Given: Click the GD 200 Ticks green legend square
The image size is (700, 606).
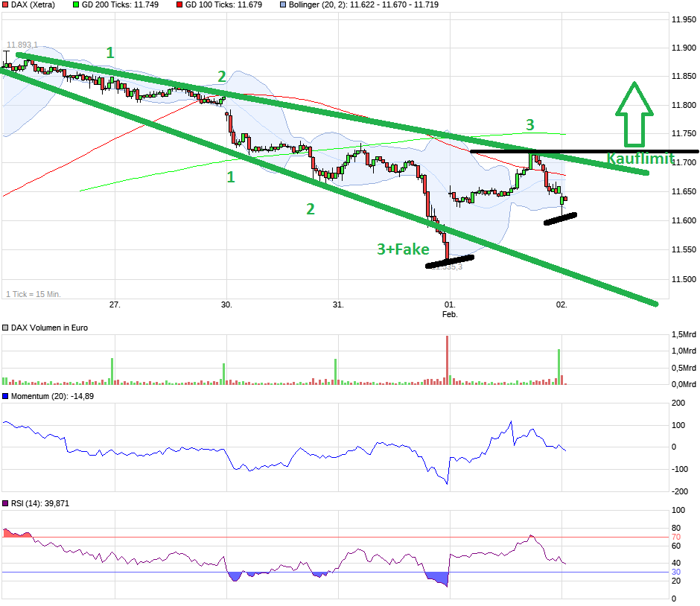Looking at the screenshot, I should pos(76,5).
